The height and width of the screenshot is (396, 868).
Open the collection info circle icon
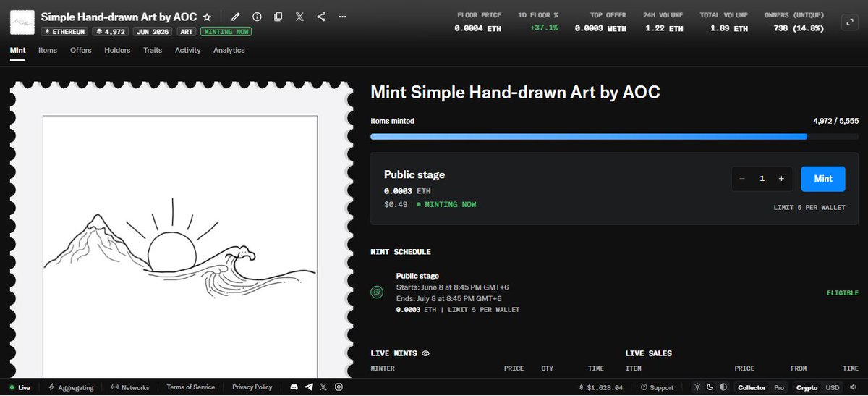point(257,17)
